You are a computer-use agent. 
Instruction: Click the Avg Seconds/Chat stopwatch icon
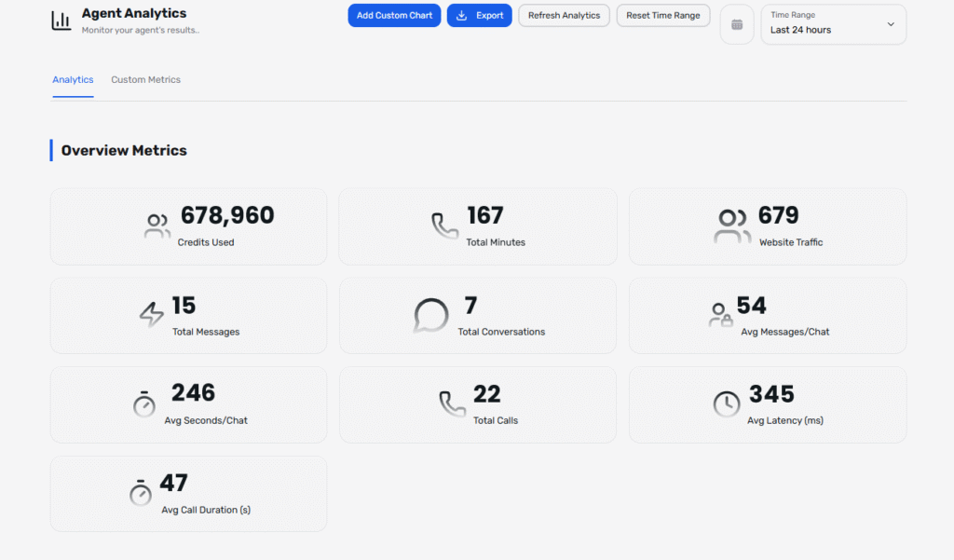coord(144,403)
